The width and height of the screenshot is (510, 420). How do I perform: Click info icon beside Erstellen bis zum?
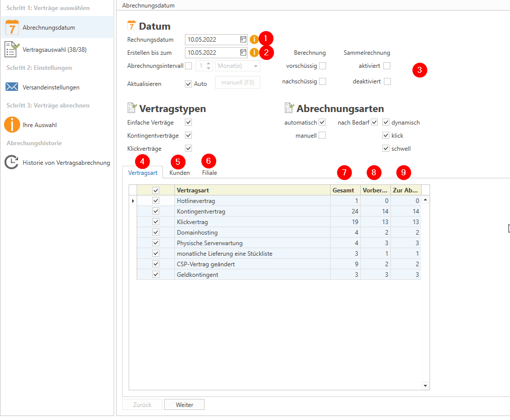pos(254,52)
